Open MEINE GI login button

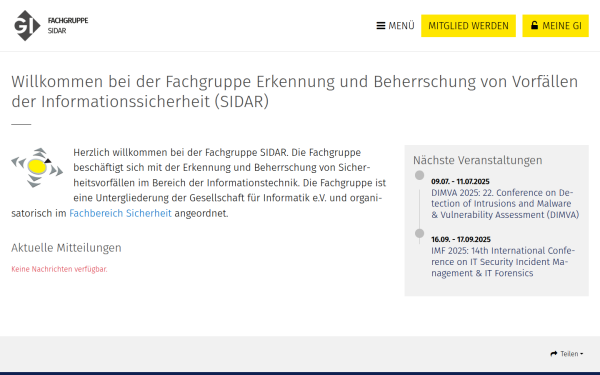(555, 26)
